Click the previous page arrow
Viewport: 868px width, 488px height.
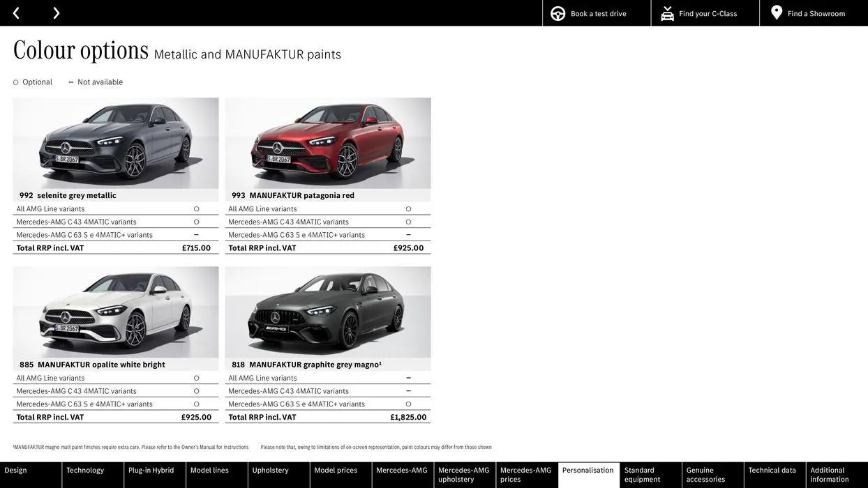(x=16, y=13)
